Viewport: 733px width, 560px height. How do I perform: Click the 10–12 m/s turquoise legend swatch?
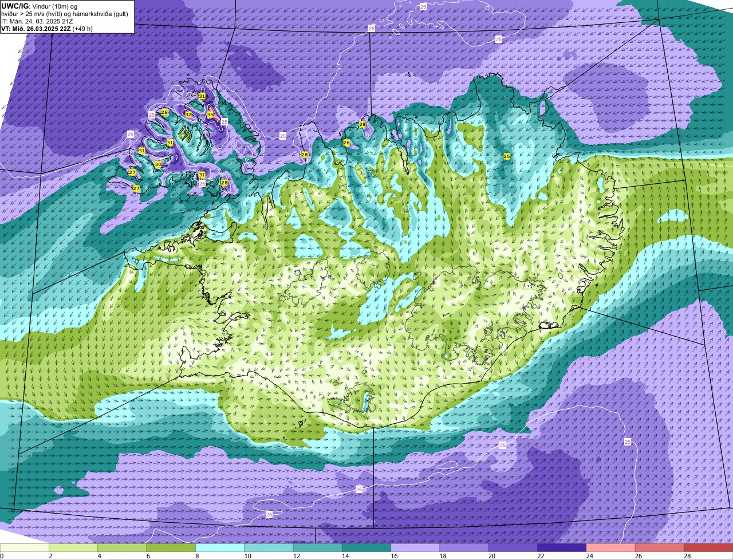coord(269,548)
